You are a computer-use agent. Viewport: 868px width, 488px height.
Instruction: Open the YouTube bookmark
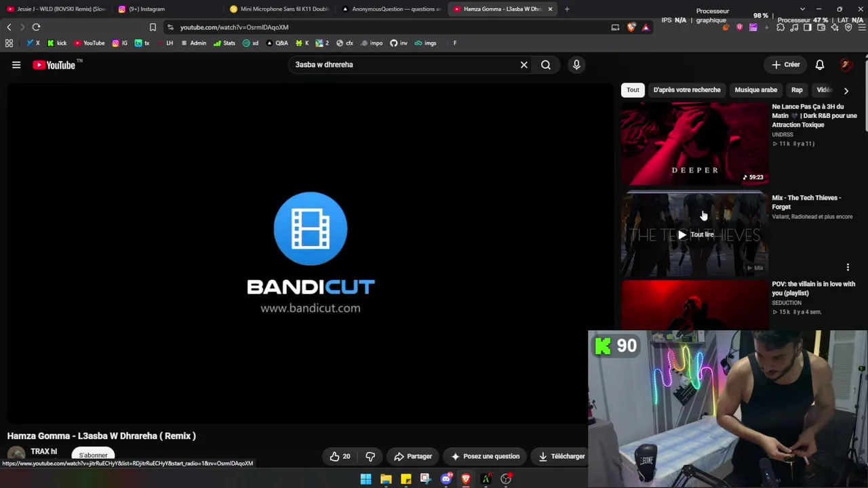coord(90,43)
